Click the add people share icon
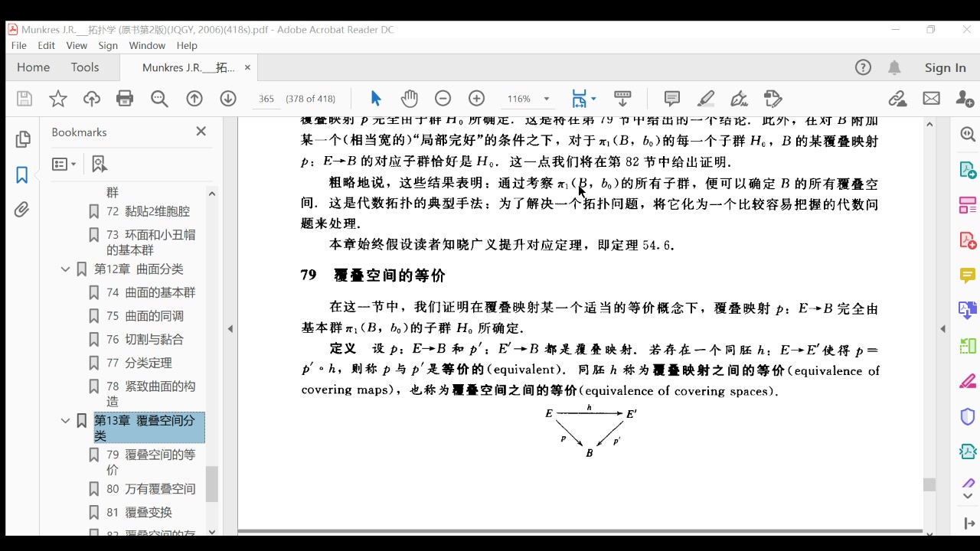This screenshot has width=980, height=551. 965,99
